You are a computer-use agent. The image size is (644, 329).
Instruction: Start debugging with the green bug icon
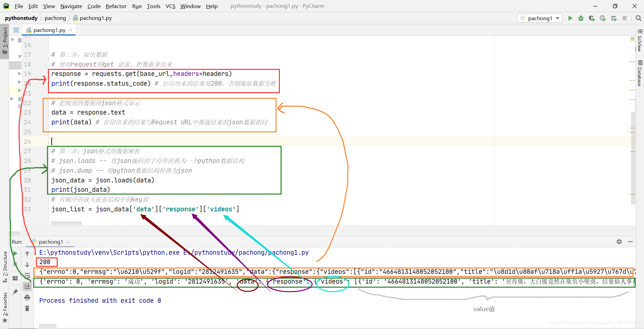[x=581, y=18]
